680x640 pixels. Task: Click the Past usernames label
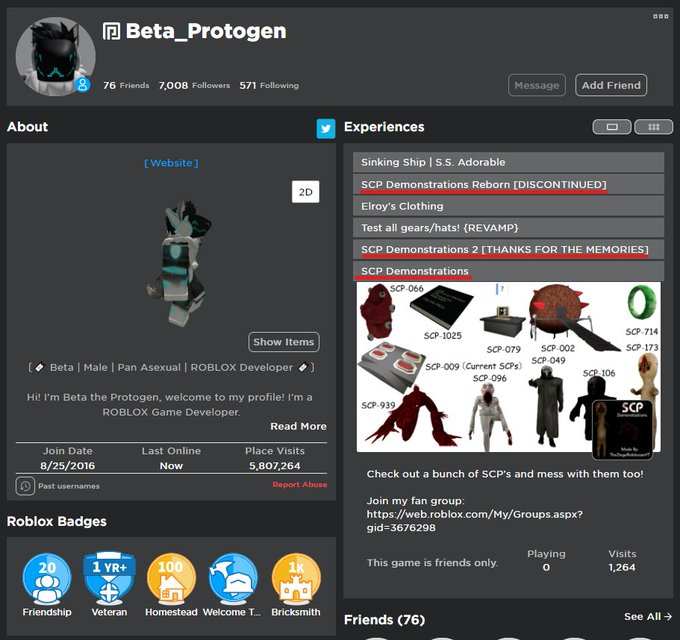click(x=69, y=486)
